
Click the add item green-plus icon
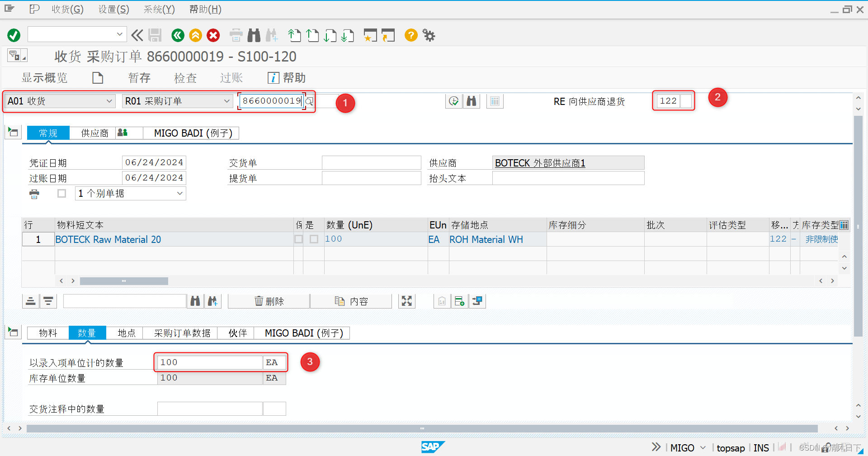(x=460, y=301)
